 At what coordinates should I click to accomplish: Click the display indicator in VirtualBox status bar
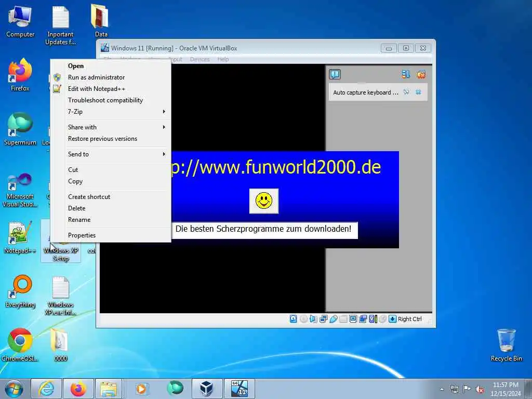click(353, 319)
